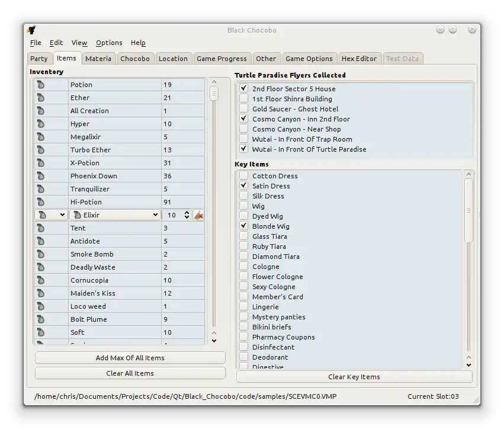Uncheck the 2nd Floor Sector 5 House flyer

243,88
